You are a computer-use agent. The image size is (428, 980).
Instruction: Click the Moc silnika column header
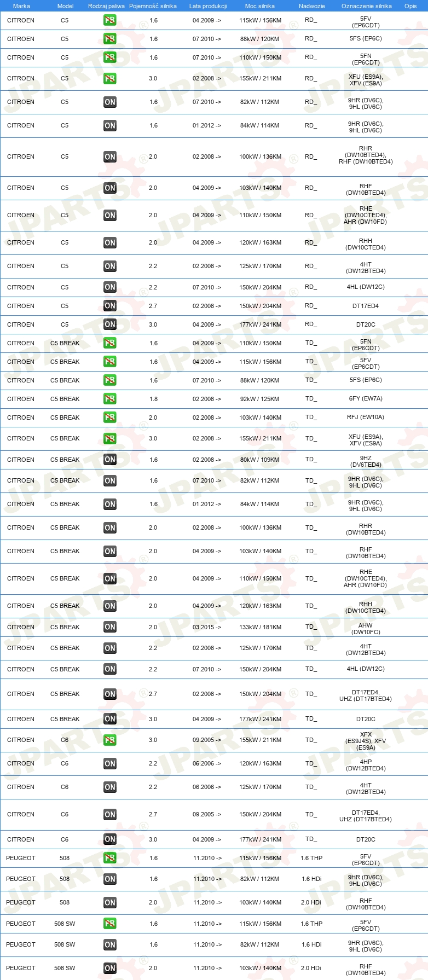tap(260, 6)
